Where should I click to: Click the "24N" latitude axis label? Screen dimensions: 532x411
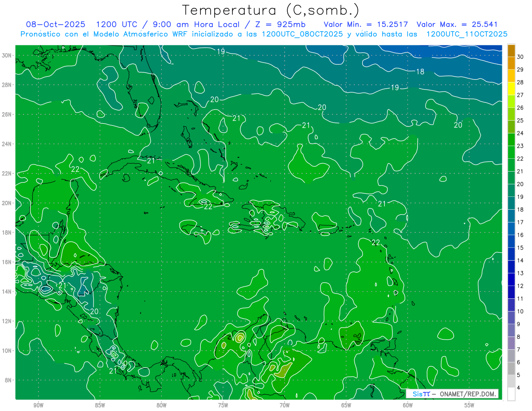(x=7, y=144)
